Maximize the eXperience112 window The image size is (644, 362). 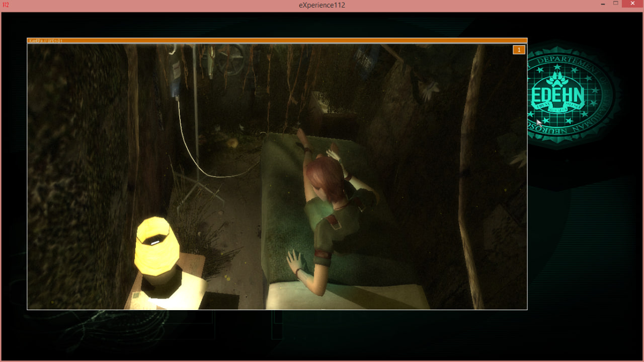[615, 4]
